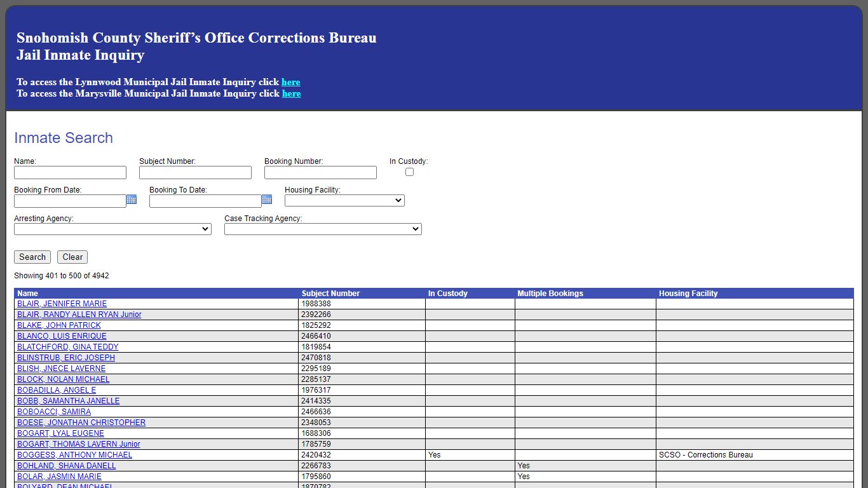Open record for BOLAR, JASMIN MARIE
868x488 pixels.
[59, 477]
